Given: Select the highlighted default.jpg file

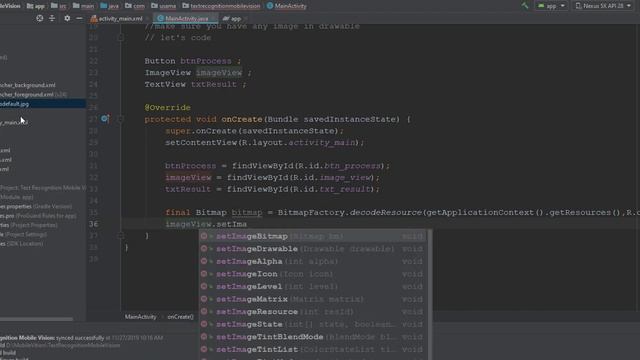Looking at the screenshot, I should tap(42, 104).
